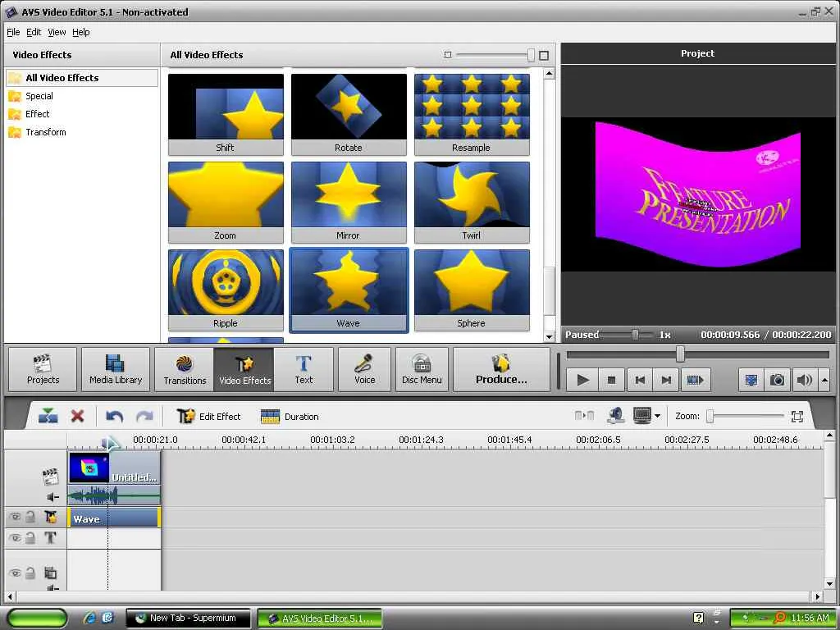
Task: Toggle lock on the text track
Action: (x=30, y=537)
